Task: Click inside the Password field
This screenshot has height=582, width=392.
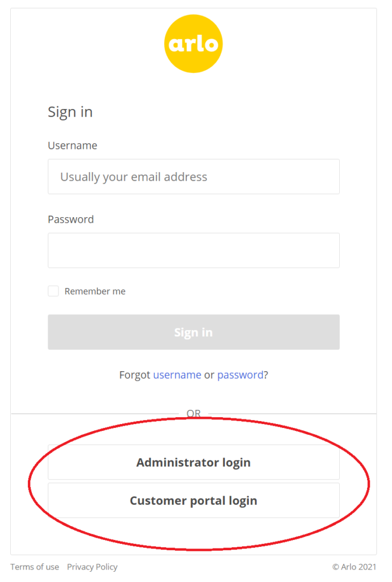Action: pyautogui.click(x=193, y=250)
